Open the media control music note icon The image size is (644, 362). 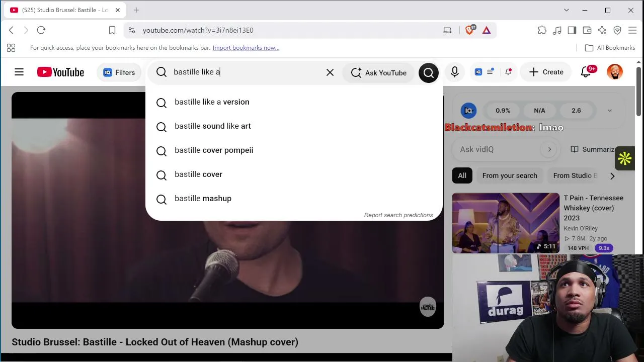coord(557,30)
